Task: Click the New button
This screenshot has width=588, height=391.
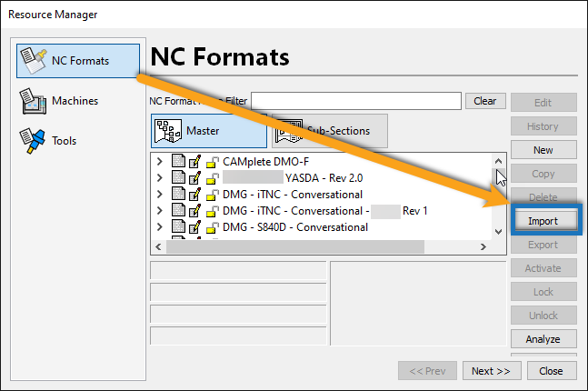Action: pos(543,150)
